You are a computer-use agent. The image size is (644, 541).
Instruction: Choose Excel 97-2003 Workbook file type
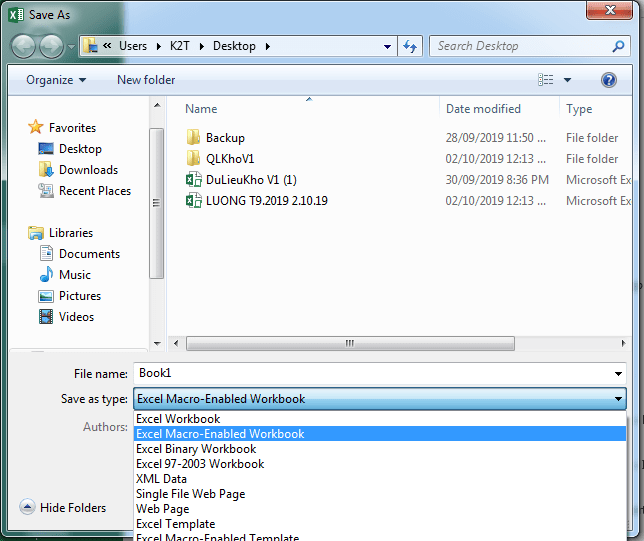pyautogui.click(x=380, y=464)
